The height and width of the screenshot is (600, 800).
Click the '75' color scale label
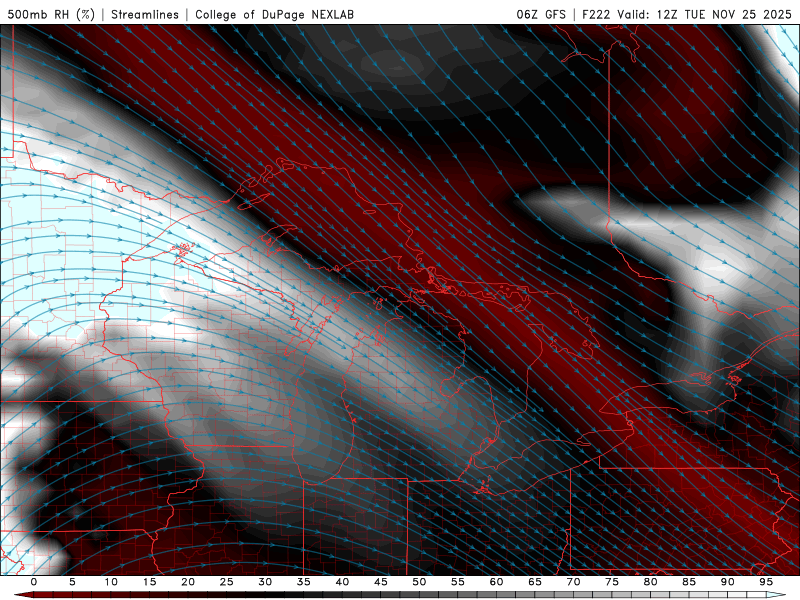612,582
